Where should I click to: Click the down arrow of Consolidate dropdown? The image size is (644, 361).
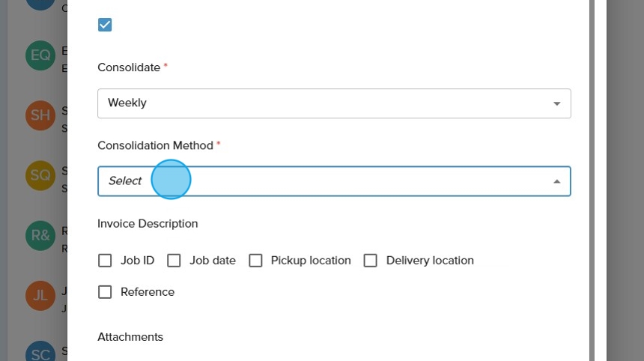click(x=556, y=103)
